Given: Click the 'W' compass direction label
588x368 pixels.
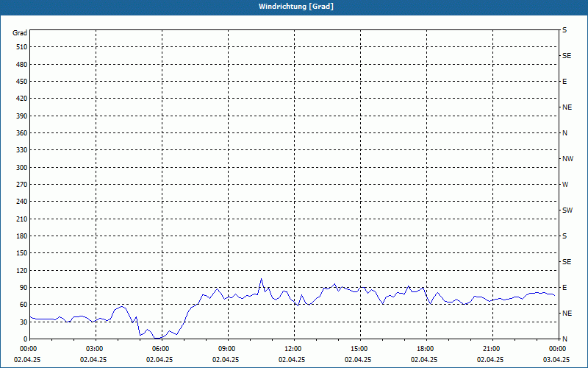Looking at the screenshot, I should 565,185.
